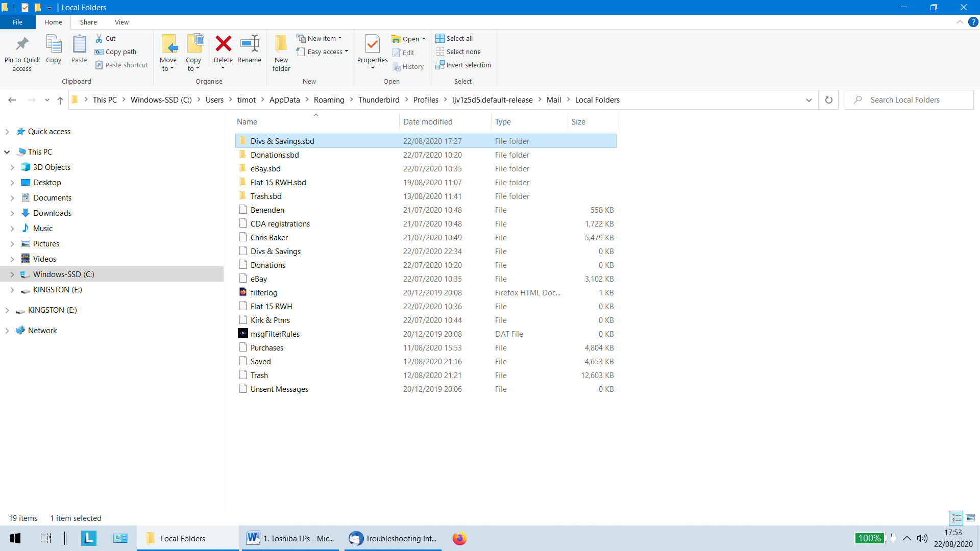Click the red Delete icon

223,44
